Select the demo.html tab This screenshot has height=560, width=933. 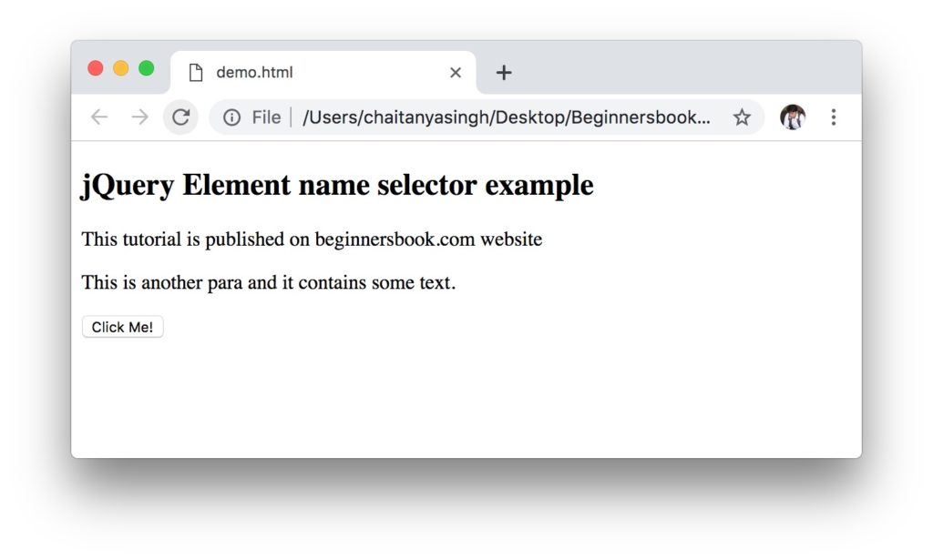coord(323,73)
